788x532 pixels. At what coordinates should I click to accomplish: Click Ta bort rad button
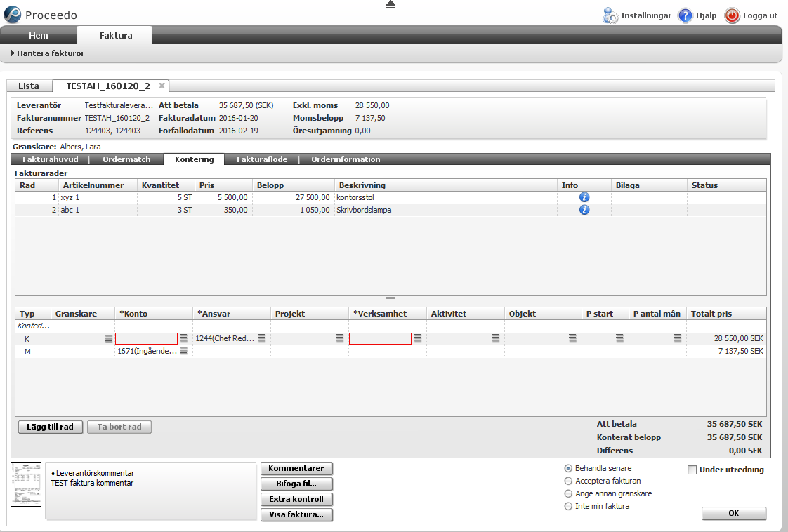[x=119, y=427]
